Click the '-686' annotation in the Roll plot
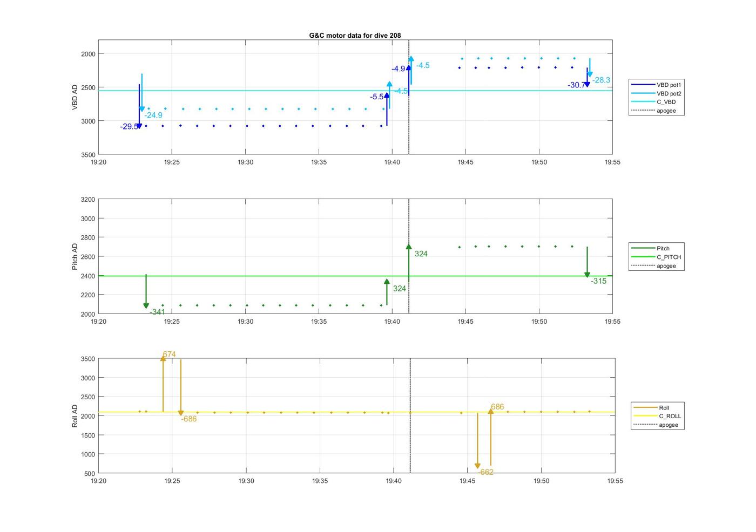 pos(189,419)
